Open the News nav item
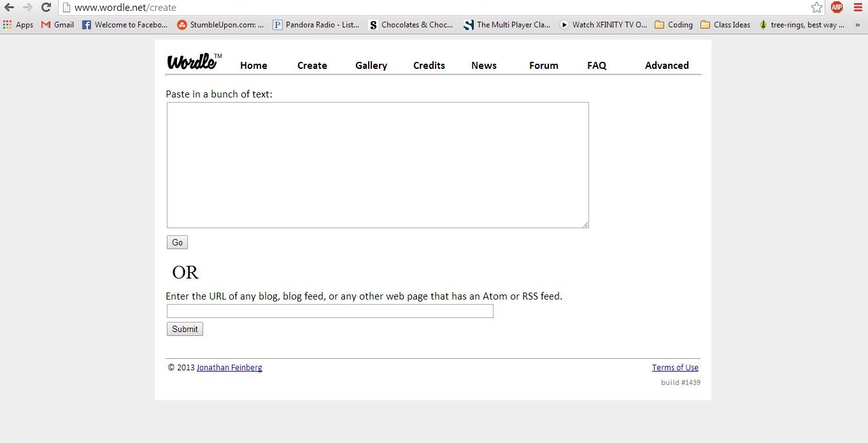868x443 pixels. click(x=484, y=66)
